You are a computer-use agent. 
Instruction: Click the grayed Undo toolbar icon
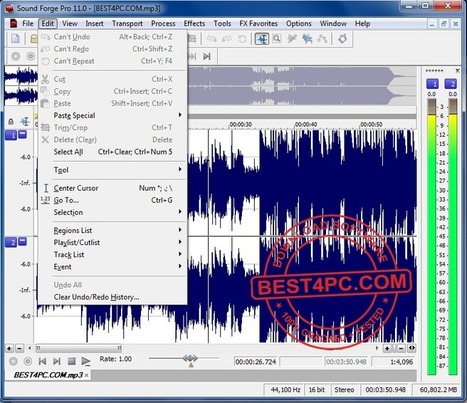coord(212,39)
